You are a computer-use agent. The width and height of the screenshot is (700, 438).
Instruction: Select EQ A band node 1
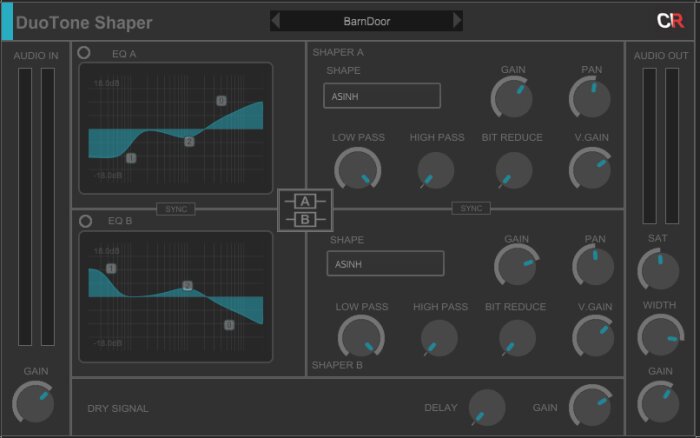131,158
